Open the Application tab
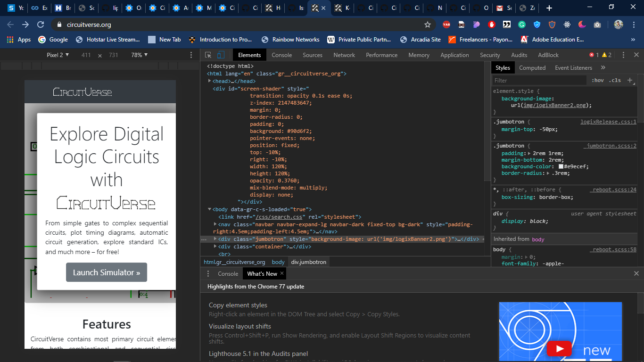Image resolution: width=644 pixels, height=362 pixels. pyautogui.click(x=454, y=55)
